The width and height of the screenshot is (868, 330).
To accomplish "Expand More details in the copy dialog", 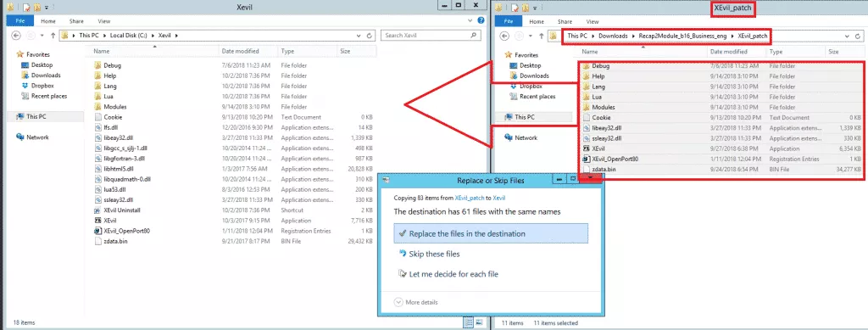I will (416, 302).
